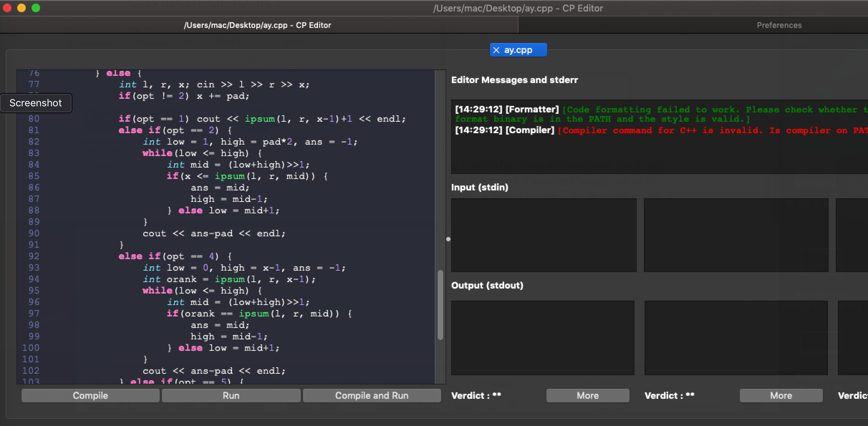Open More options for the second verdict
The height and width of the screenshot is (426, 868).
click(x=781, y=395)
